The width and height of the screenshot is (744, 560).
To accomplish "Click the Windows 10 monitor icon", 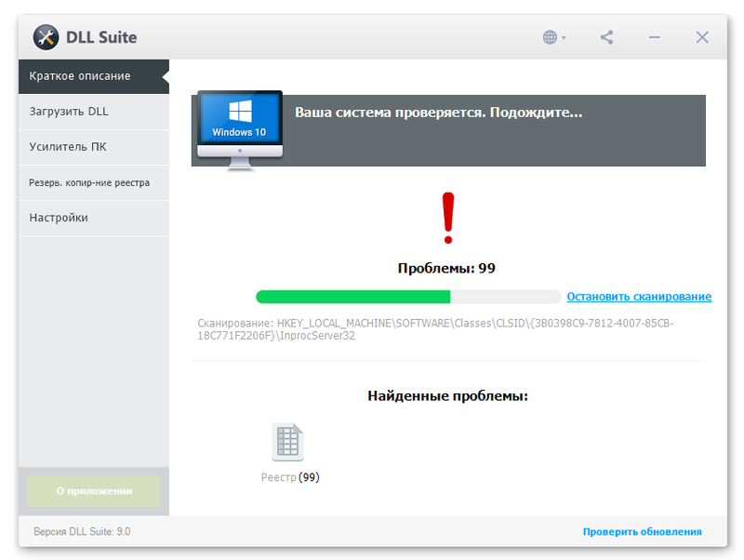I will click(x=240, y=130).
